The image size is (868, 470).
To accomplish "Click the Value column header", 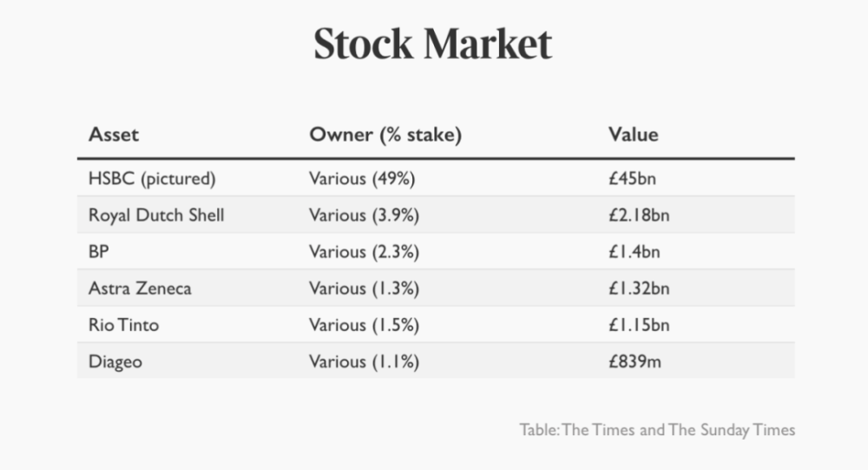I will tap(633, 135).
